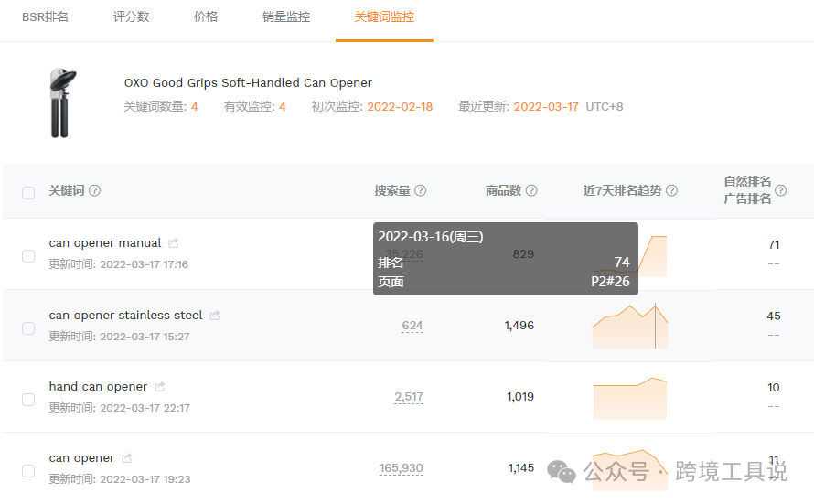Click search volume 165,930
814x504 pixels.
(x=402, y=468)
